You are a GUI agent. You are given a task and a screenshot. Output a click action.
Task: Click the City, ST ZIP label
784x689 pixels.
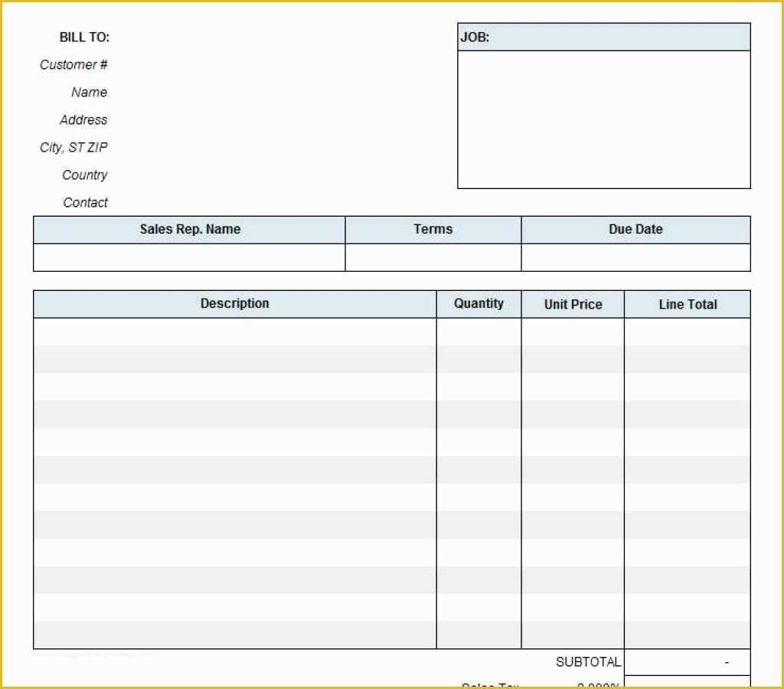coord(73,148)
